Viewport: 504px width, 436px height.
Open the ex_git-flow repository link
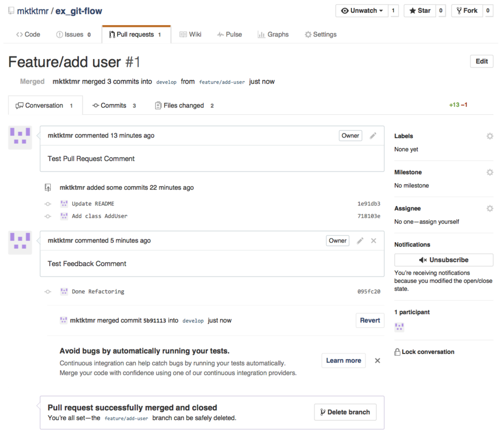coord(79,11)
